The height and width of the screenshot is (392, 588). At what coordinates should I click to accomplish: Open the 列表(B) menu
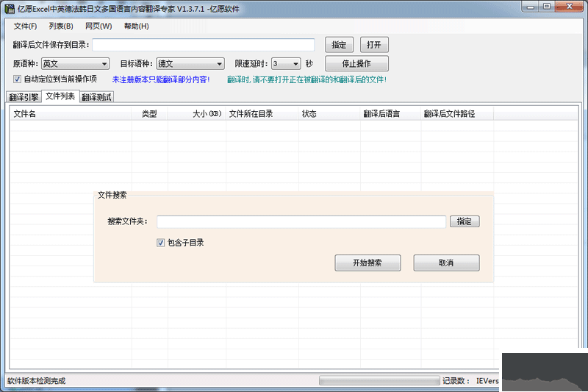[x=61, y=26]
